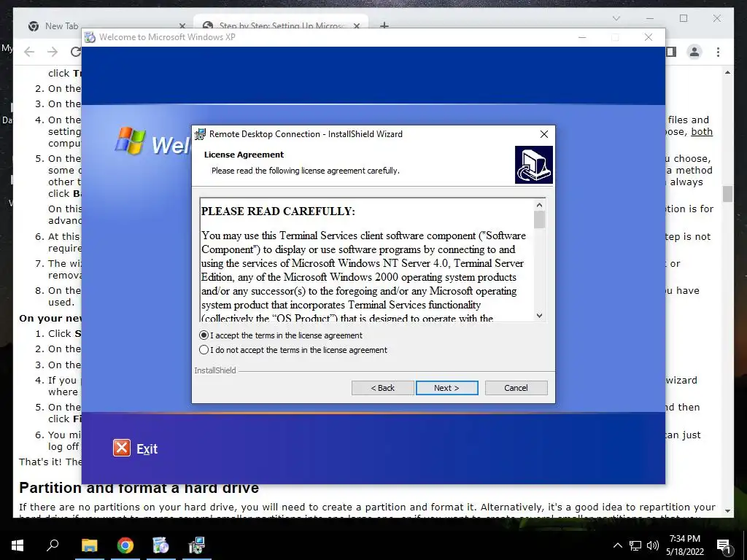Close the New Tab in Chrome
Viewport: 747px width, 560px height.
182,26
